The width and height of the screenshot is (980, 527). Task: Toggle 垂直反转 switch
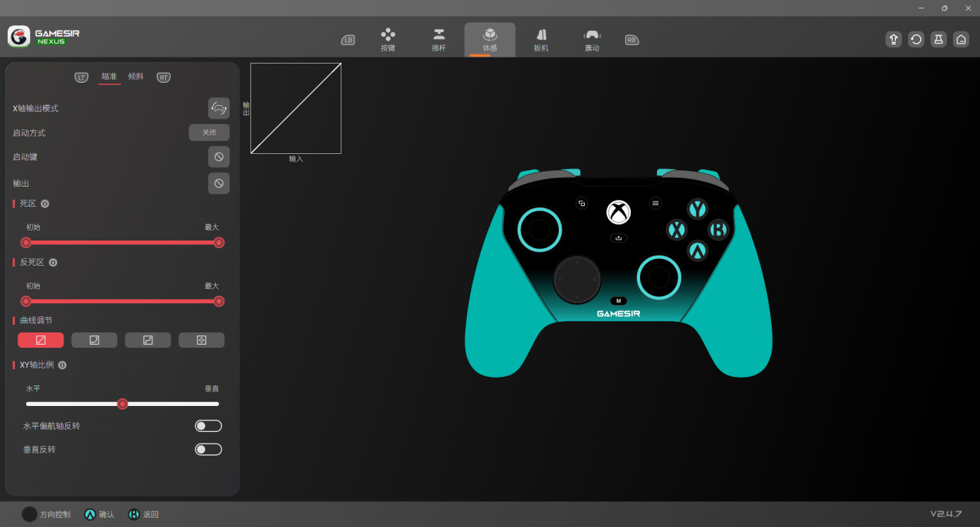point(208,450)
